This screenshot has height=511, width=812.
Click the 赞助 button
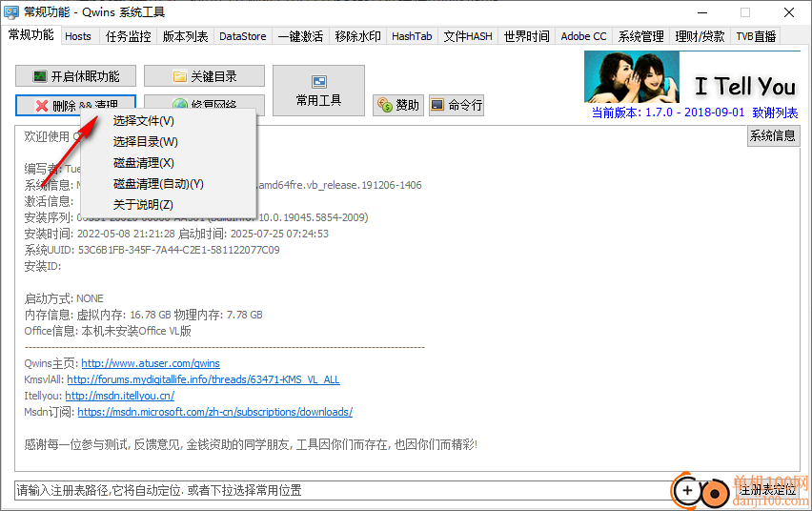tap(398, 105)
